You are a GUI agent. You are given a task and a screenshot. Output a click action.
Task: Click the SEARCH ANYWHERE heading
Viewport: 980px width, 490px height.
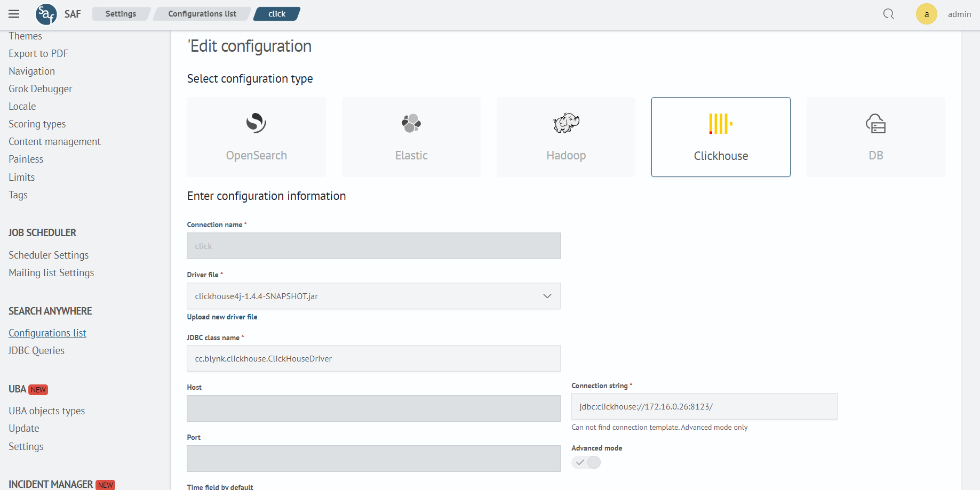pos(50,311)
